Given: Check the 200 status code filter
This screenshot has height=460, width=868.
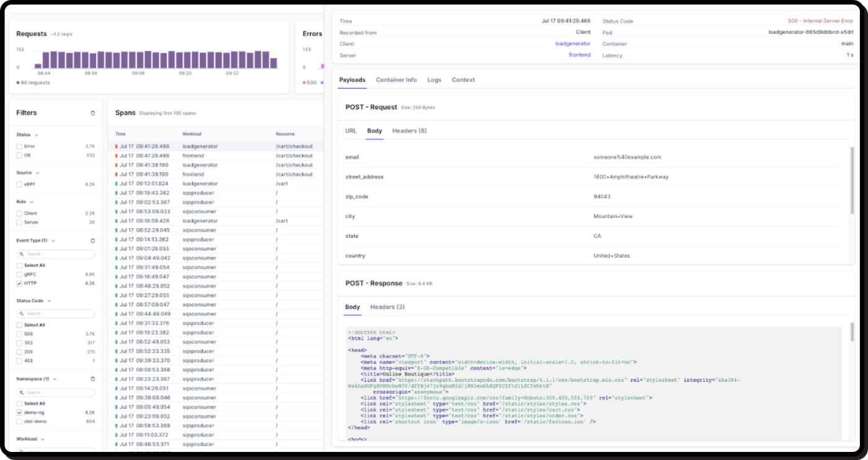Looking at the screenshot, I should (x=19, y=352).
